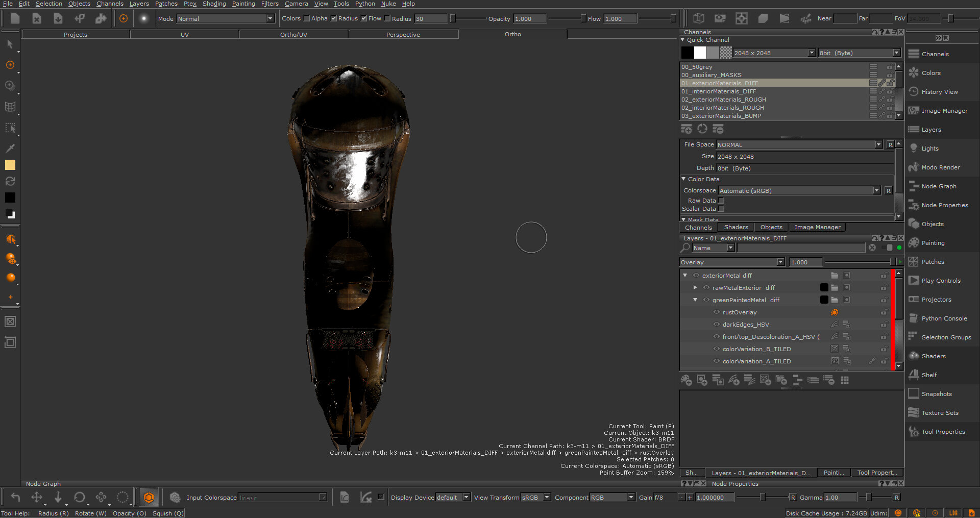The width and height of the screenshot is (980, 518).
Task: Enable the Raw Data checkbox
Action: 721,201
